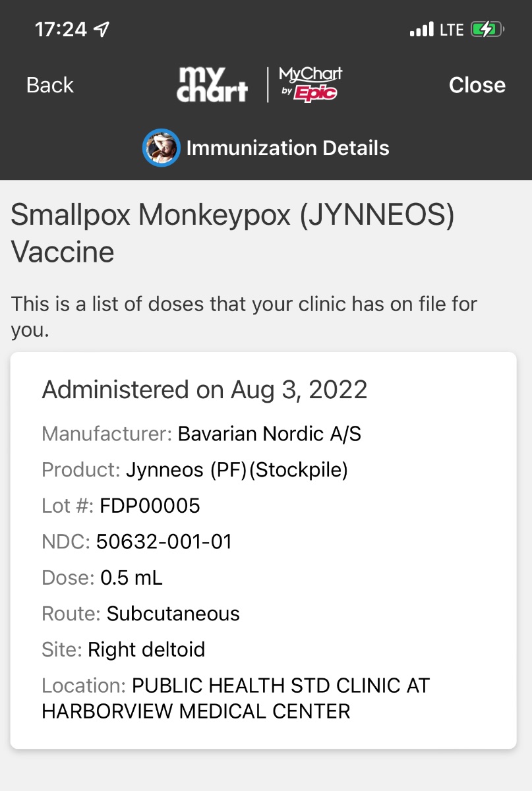The width and height of the screenshot is (532, 791).
Task: Tap the Route Subcutaneous line
Action: click(140, 614)
